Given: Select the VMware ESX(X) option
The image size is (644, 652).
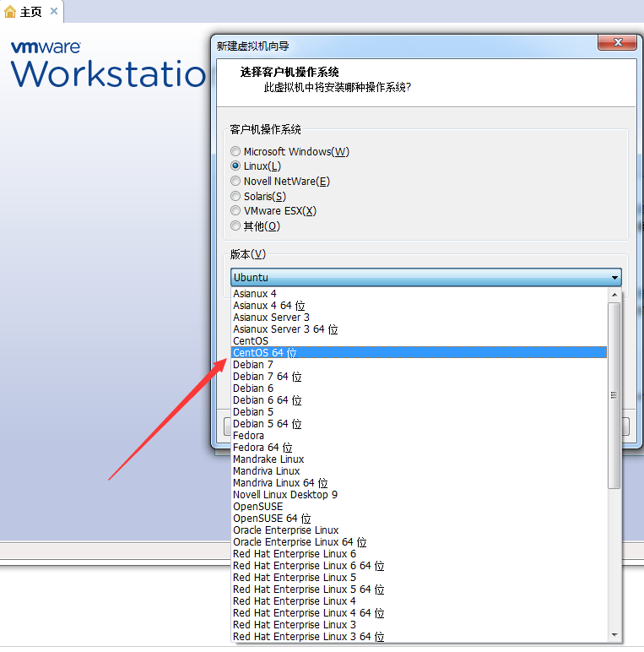Looking at the screenshot, I should pos(236,211).
